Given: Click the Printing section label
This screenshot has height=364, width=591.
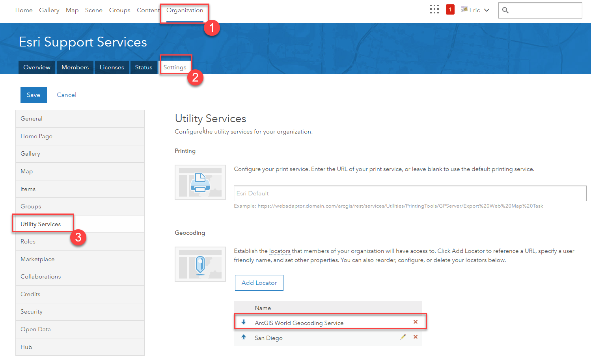Looking at the screenshot, I should (185, 151).
